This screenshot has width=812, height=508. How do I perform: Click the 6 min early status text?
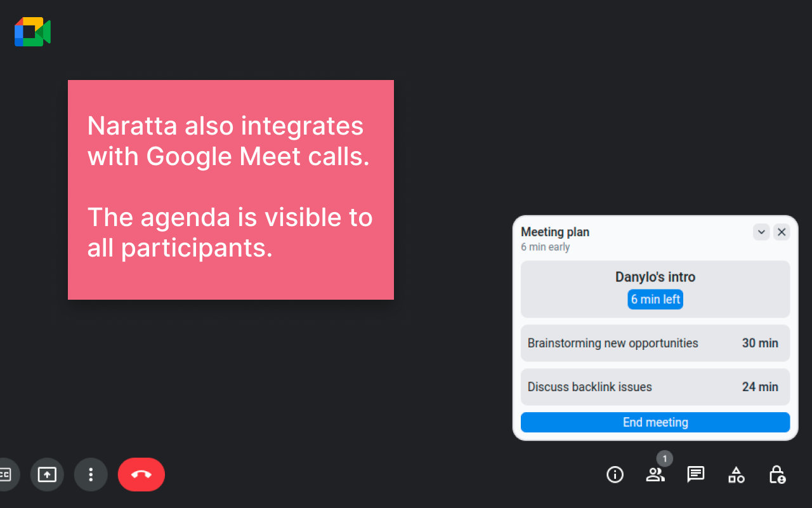(546, 247)
